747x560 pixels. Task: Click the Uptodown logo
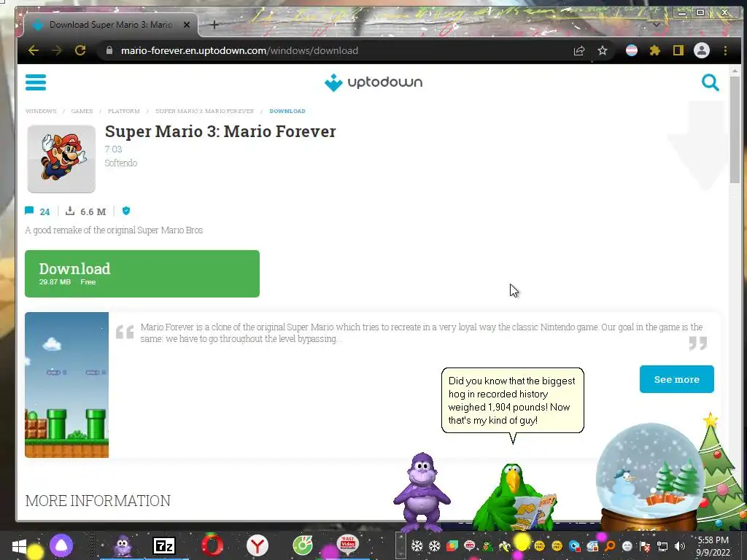click(x=373, y=82)
